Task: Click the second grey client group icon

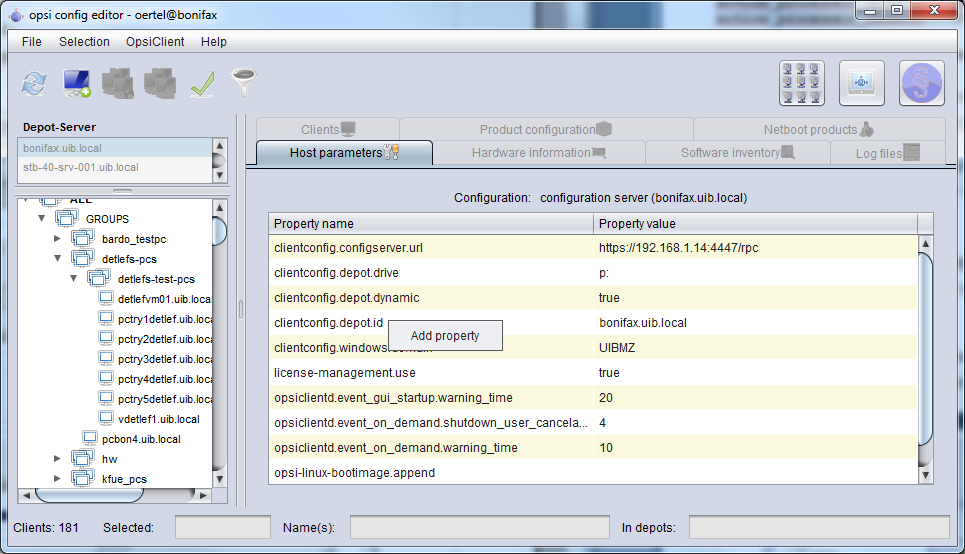Action: coord(160,83)
